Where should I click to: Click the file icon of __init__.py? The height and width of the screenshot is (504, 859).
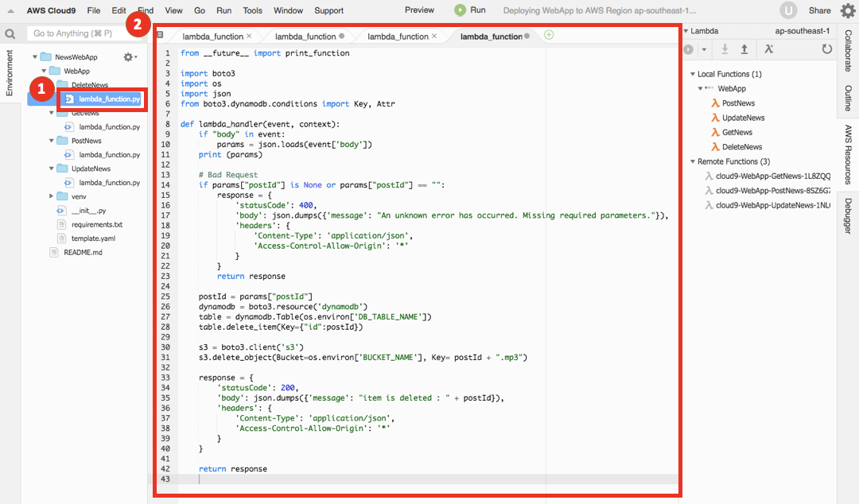pos(61,211)
